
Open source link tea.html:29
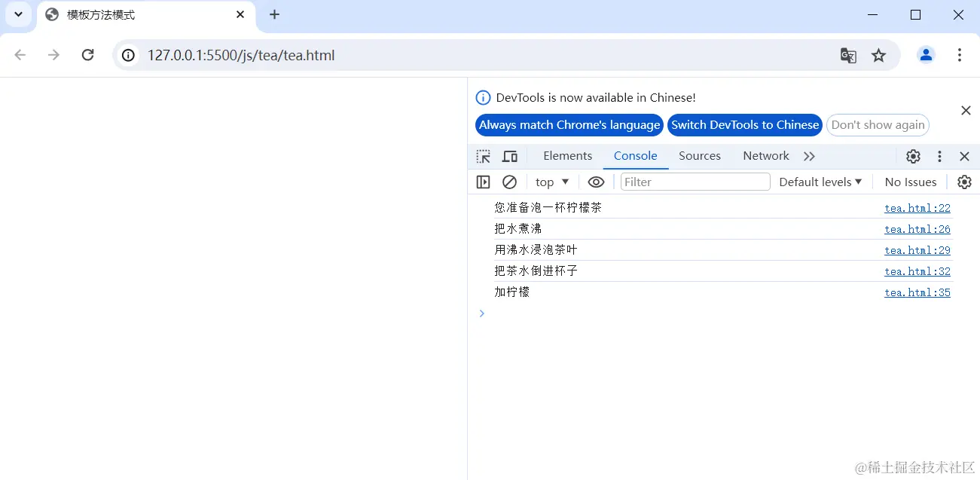(917, 250)
